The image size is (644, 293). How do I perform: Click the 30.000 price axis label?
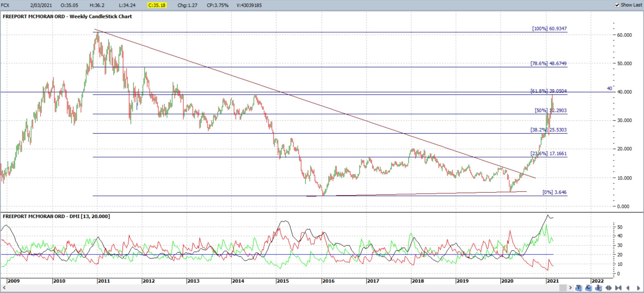(624, 120)
